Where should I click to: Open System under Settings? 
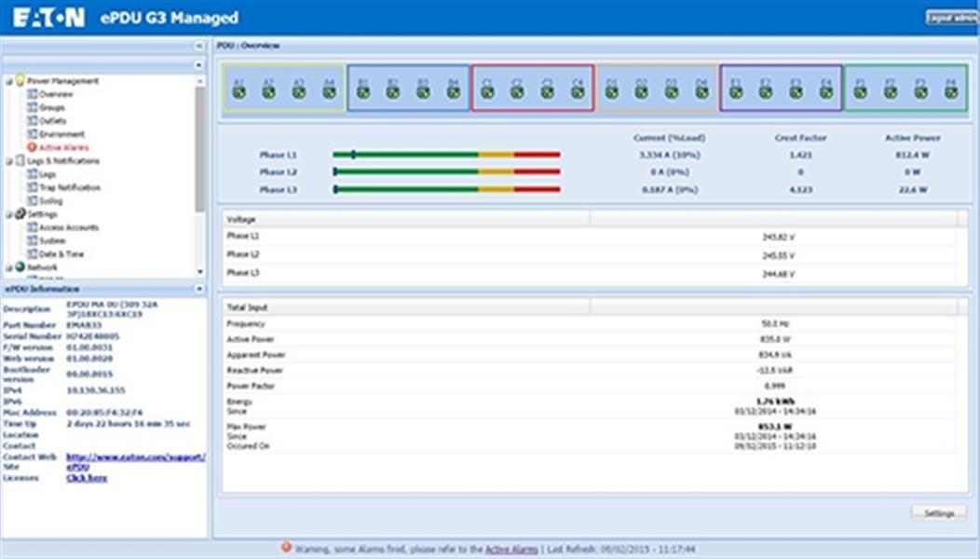(x=52, y=240)
